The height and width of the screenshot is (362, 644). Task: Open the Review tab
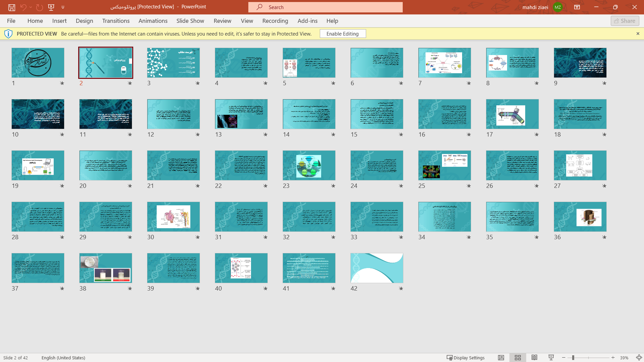pos(222,21)
